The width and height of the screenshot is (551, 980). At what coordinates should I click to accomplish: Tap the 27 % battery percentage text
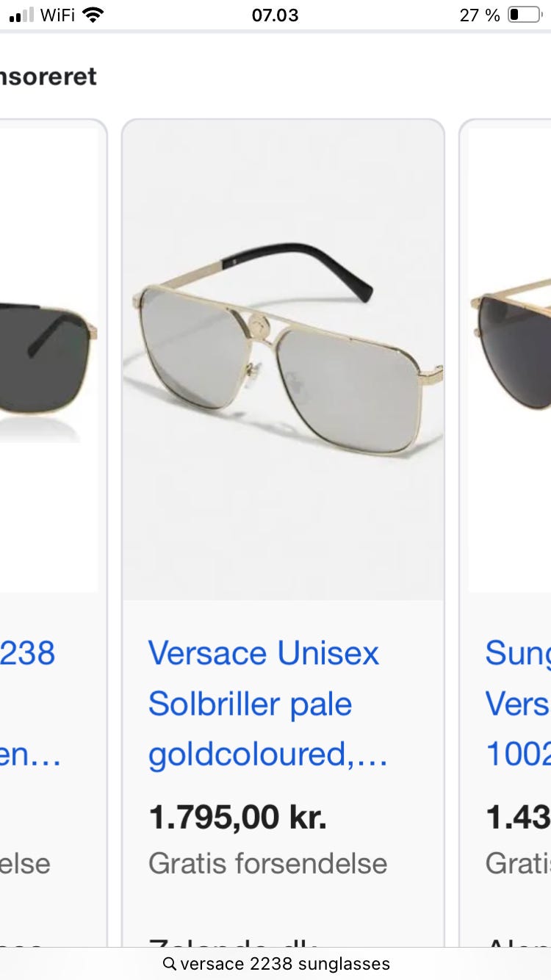point(480,15)
